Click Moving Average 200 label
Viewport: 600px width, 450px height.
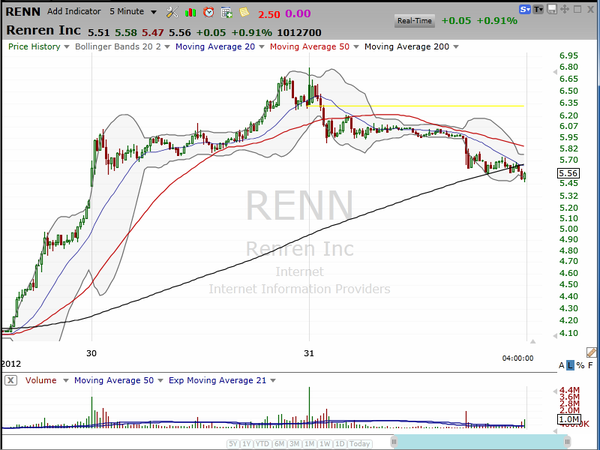click(407, 47)
